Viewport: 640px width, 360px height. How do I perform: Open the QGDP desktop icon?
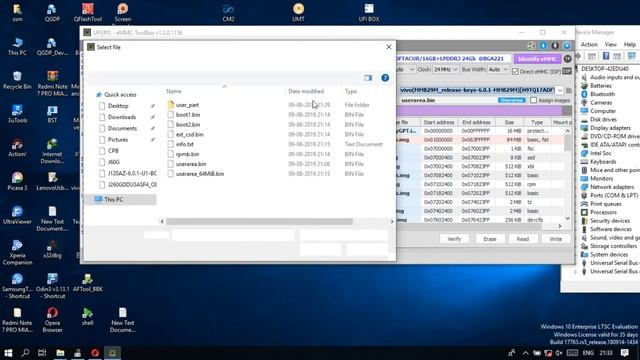click(x=52, y=12)
